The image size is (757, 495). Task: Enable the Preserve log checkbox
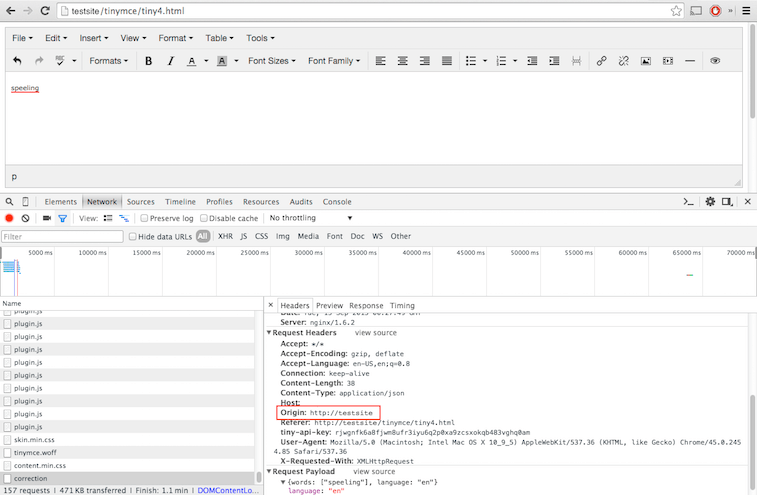(145, 218)
